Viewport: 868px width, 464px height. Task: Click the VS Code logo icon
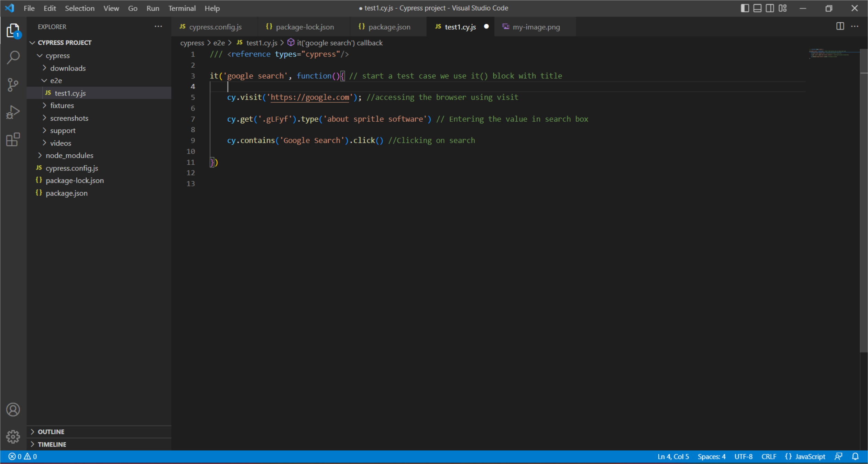[10, 8]
